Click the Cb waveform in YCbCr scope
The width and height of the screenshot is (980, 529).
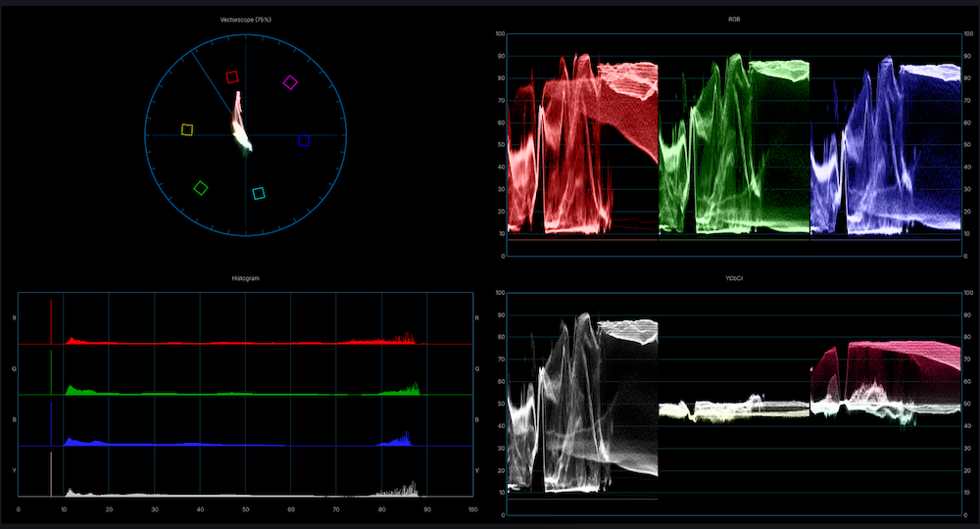pos(734,409)
